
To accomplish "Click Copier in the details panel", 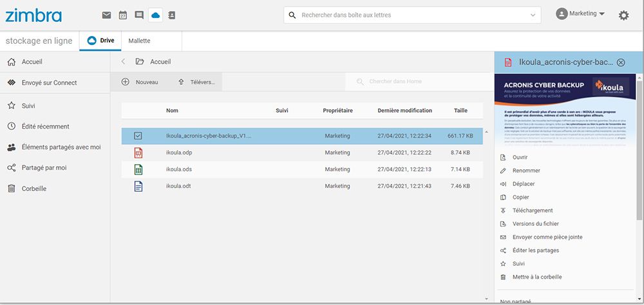I will [520, 197].
